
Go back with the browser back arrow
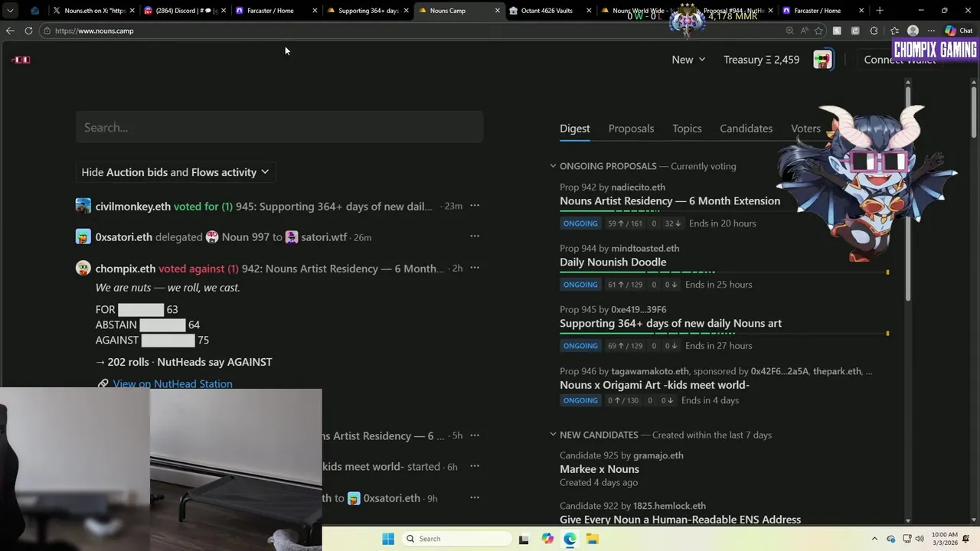click(x=10, y=31)
